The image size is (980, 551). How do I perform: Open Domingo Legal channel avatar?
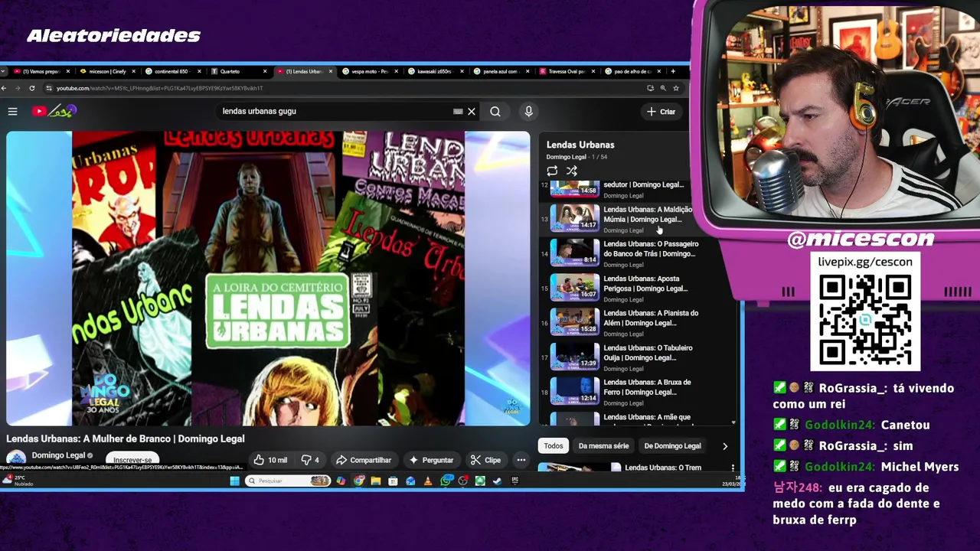coord(16,458)
